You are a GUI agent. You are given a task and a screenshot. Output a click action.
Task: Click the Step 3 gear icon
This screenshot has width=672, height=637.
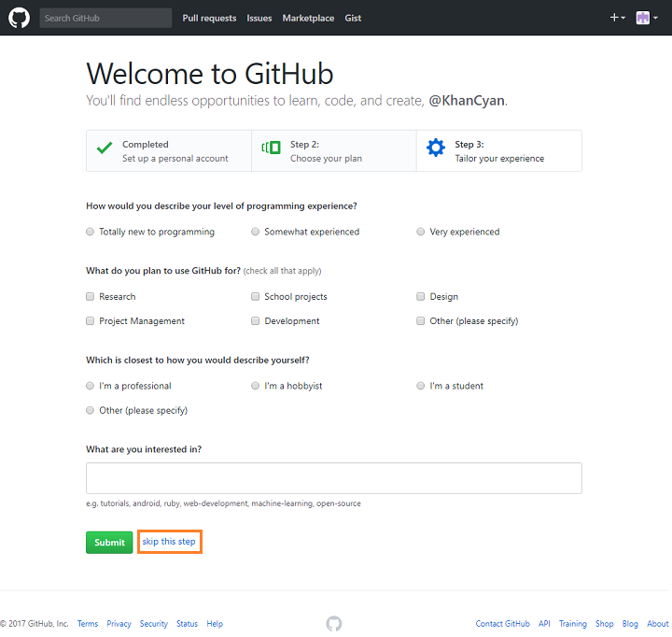pos(436,148)
